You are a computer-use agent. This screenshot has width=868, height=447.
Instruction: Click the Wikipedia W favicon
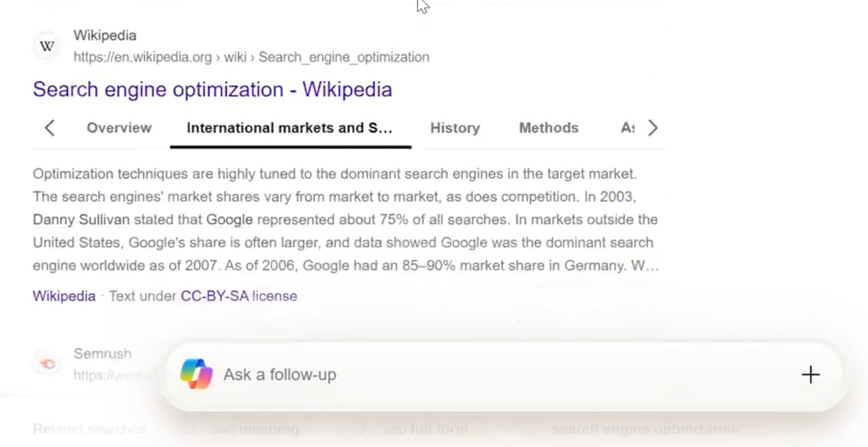click(x=47, y=46)
